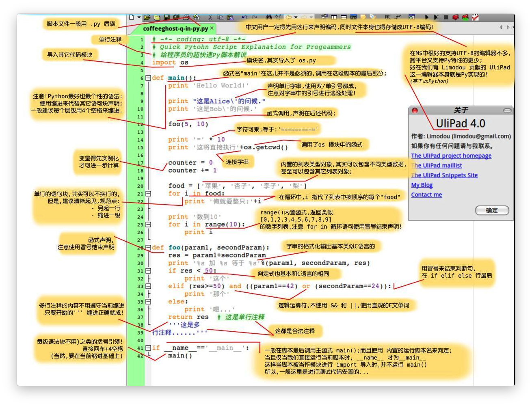Switch to coffeeghost-q-in-py.py tab

pos(175,28)
